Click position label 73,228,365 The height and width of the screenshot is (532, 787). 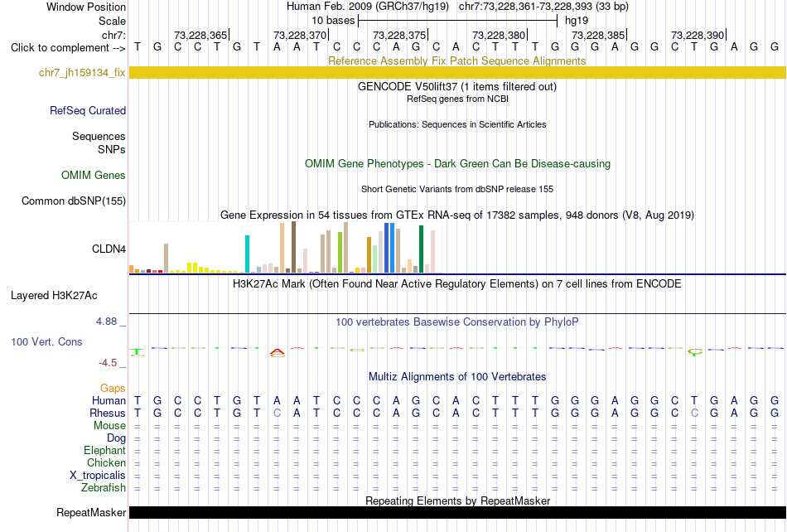click(200, 35)
